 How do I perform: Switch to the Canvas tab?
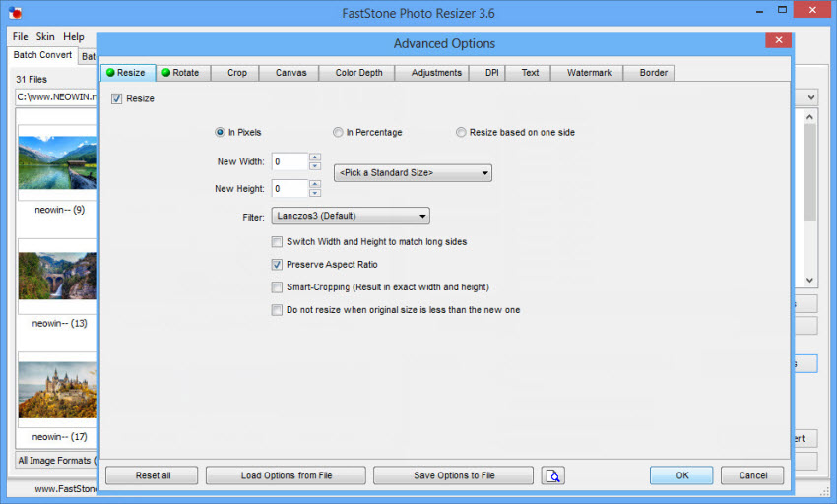pos(290,73)
